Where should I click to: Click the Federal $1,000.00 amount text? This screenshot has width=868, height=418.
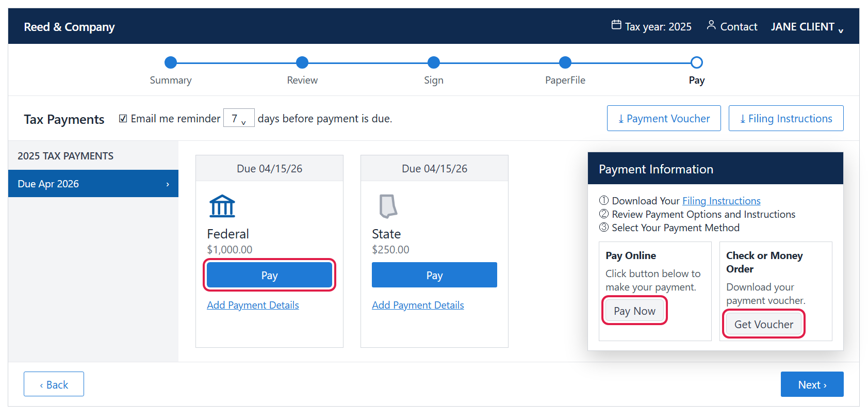point(230,250)
